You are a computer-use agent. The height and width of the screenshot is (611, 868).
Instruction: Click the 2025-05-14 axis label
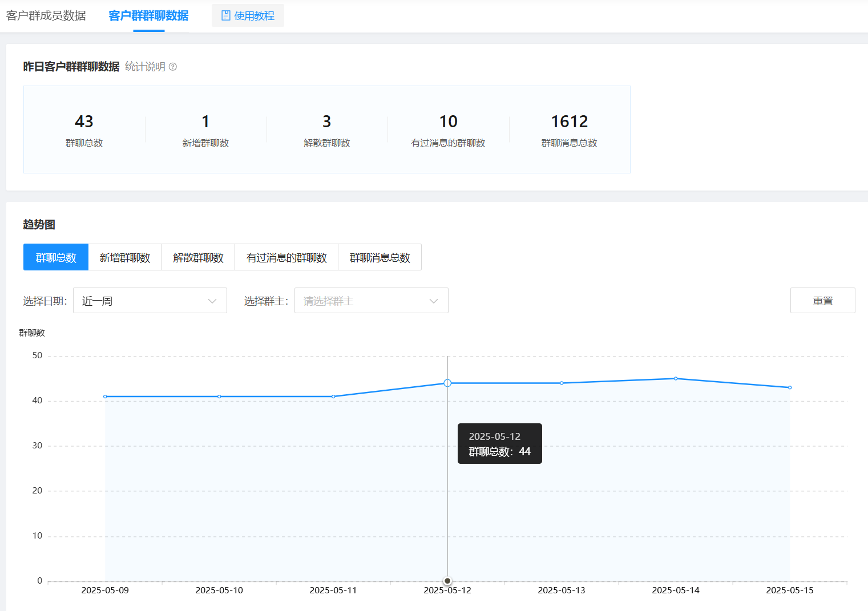676,590
